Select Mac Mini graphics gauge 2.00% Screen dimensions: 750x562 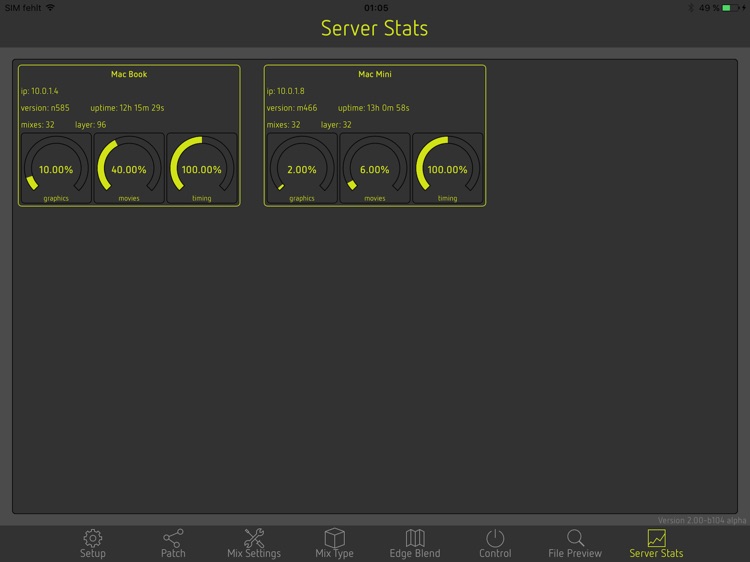[x=302, y=168]
